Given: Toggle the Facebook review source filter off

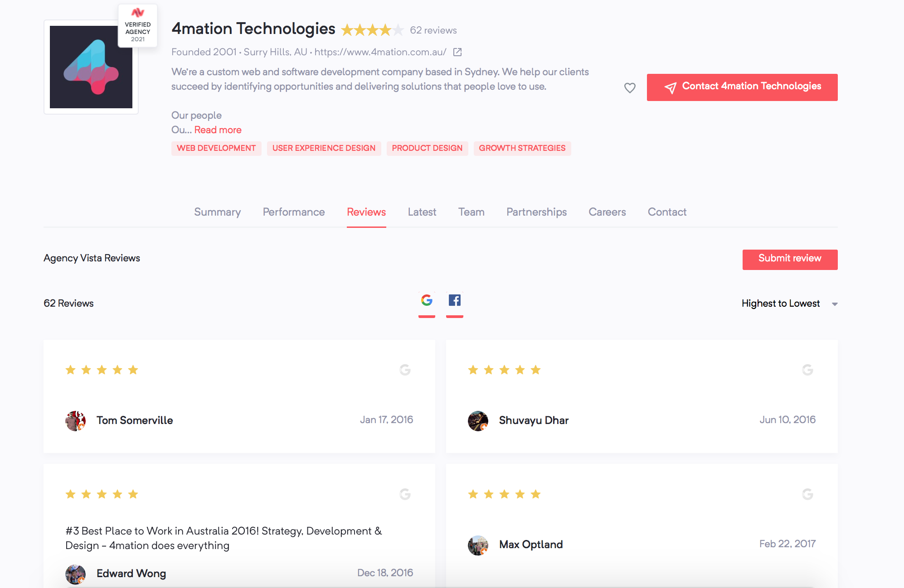Looking at the screenshot, I should [455, 300].
